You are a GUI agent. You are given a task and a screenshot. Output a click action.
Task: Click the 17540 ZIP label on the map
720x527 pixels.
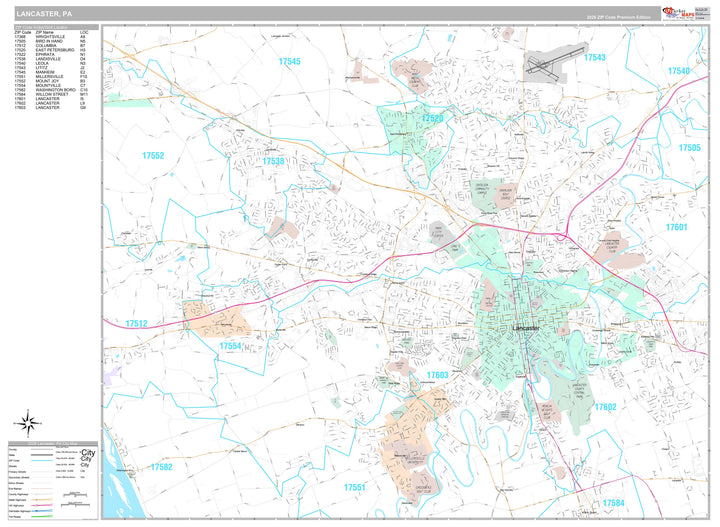pos(679,71)
